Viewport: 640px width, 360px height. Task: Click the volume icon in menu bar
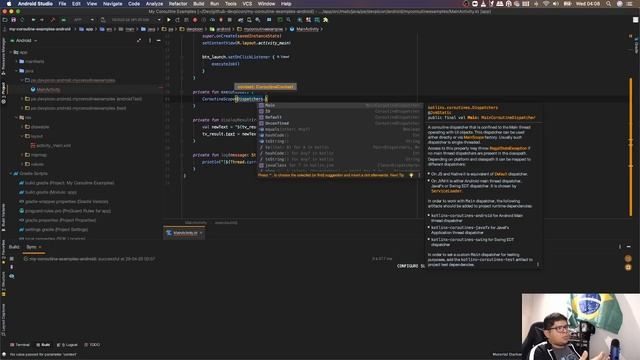(x=556, y=4)
